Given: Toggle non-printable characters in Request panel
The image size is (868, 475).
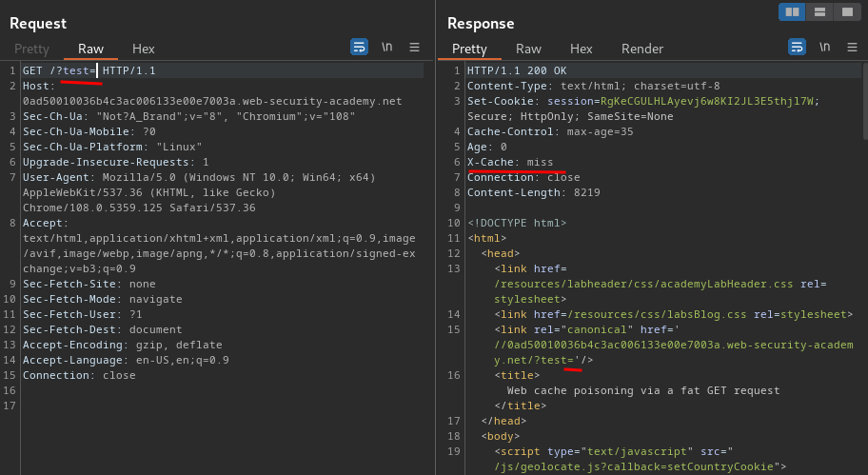Looking at the screenshot, I should [x=387, y=47].
